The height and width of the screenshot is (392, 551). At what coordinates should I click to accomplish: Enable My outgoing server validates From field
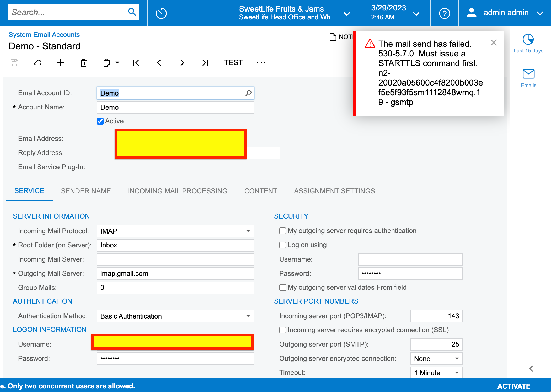point(282,287)
